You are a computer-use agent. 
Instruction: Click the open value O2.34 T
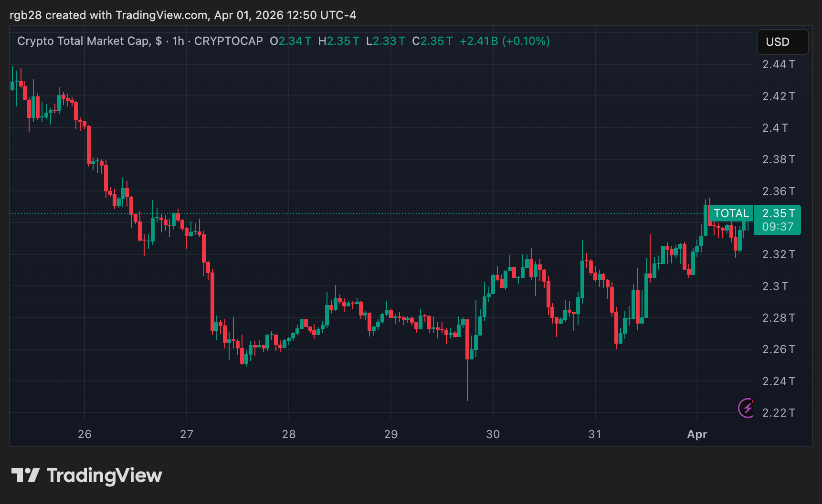290,41
